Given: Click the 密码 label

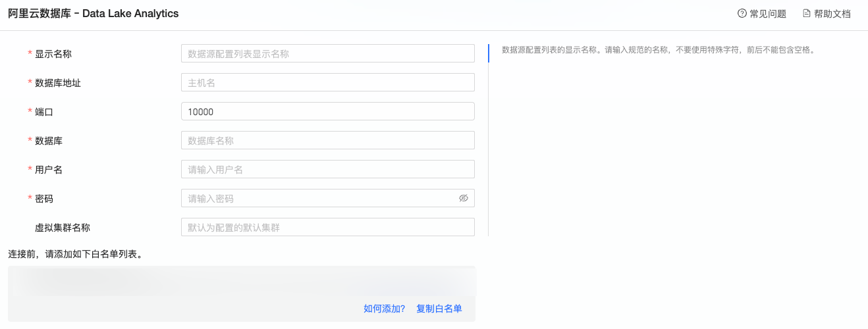Looking at the screenshot, I should pyautogui.click(x=44, y=198).
